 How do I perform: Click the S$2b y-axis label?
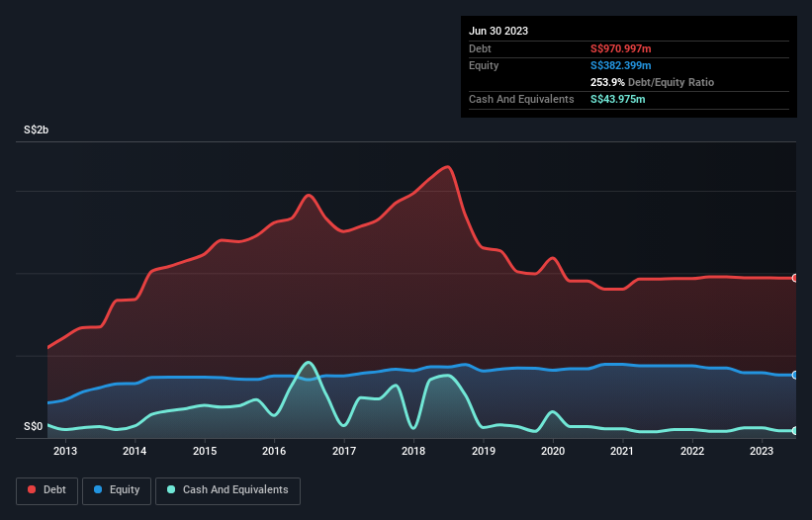36,130
